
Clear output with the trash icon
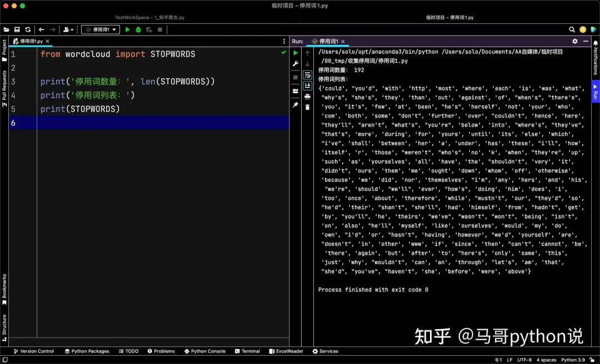(307, 107)
